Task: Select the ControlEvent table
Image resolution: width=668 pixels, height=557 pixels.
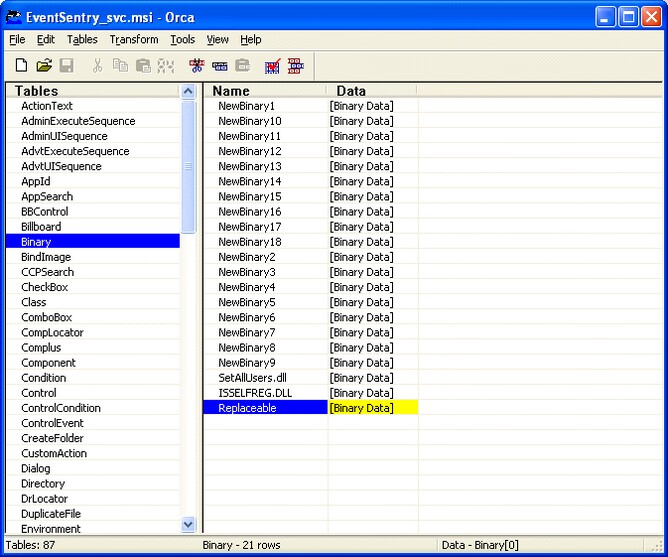Action: pos(93,423)
